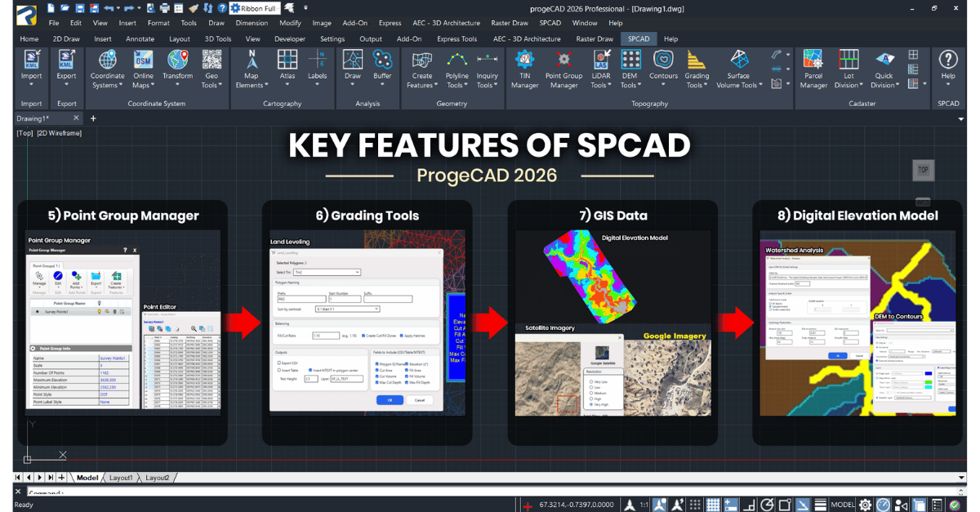
Task: Launch the Parcel Manager tool
Action: [813, 69]
